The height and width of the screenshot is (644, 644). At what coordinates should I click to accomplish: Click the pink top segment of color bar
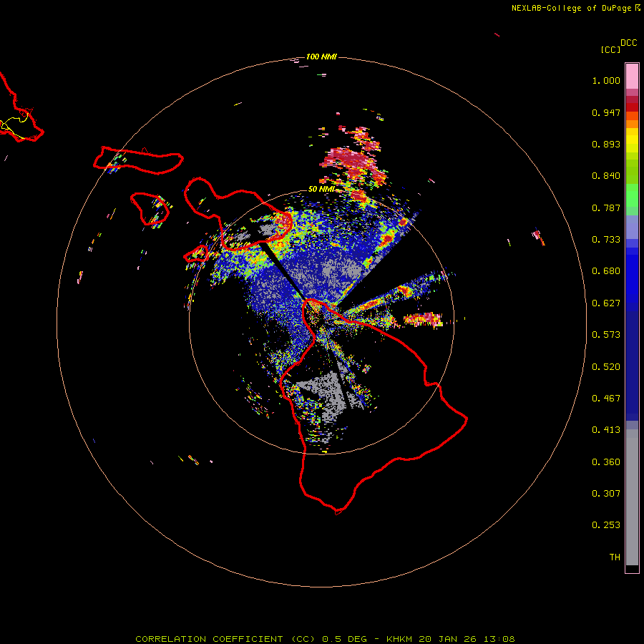632,76
